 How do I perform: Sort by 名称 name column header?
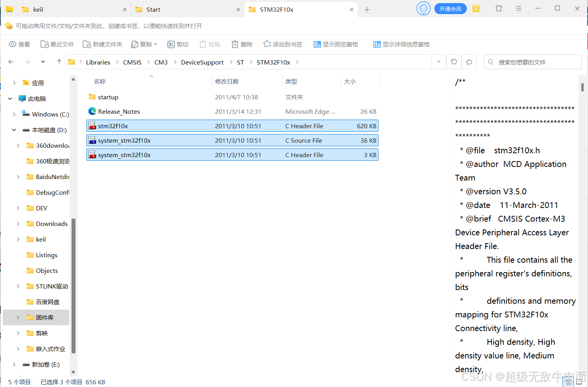[x=100, y=81]
